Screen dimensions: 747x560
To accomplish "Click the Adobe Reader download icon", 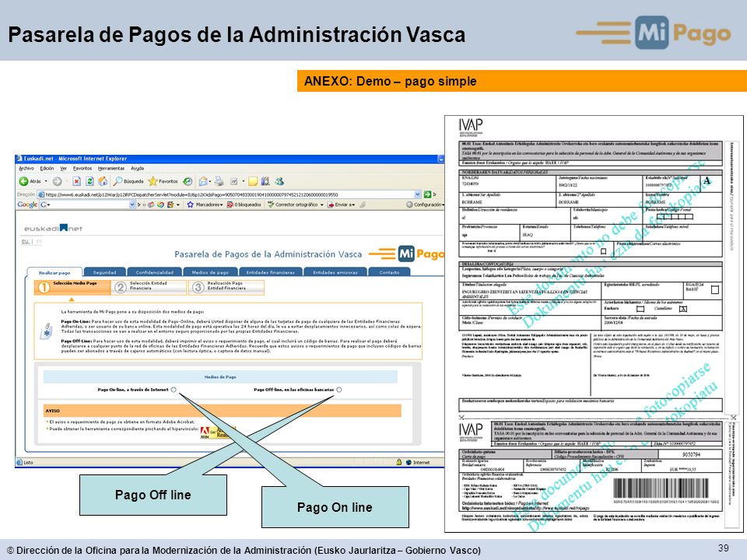I will coord(217,432).
